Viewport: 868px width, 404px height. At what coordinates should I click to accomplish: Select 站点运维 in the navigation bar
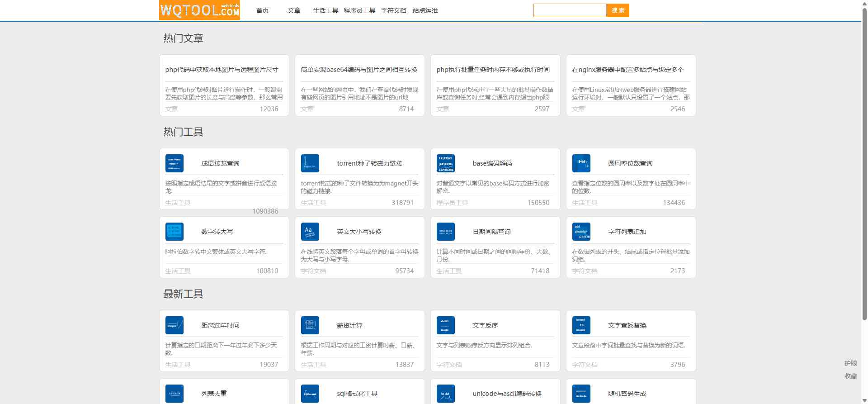(x=425, y=10)
